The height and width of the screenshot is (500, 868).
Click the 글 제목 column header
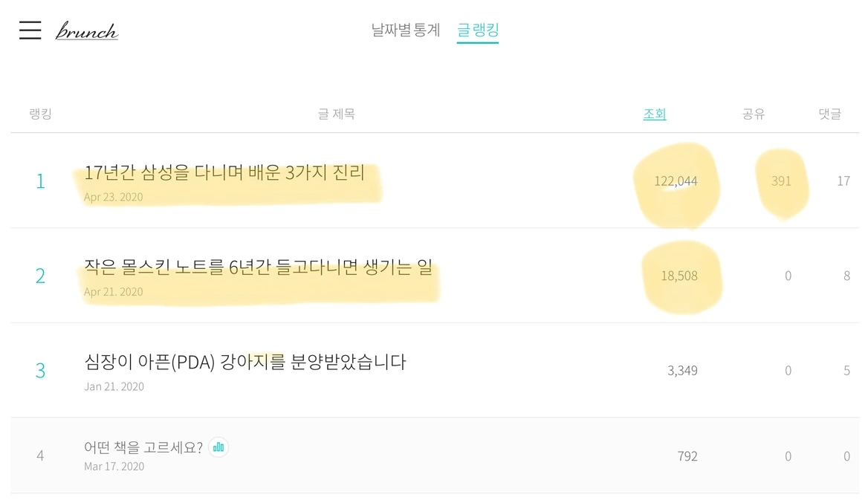[x=336, y=114]
